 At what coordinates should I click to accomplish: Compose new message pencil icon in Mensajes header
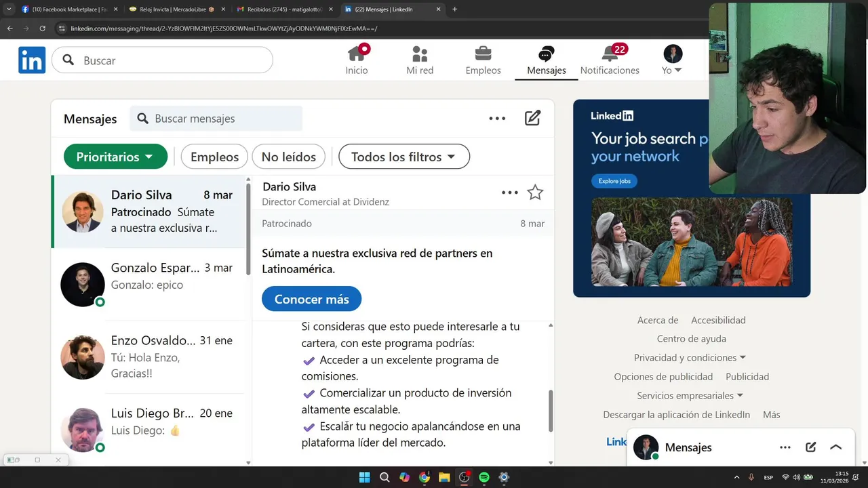533,118
